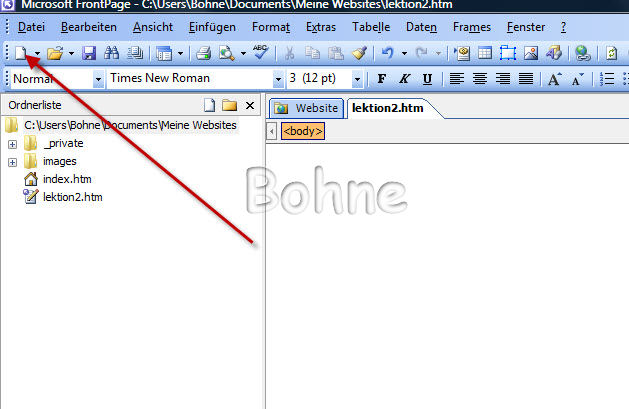
Task: Run the spelling check tool
Action: 260,53
